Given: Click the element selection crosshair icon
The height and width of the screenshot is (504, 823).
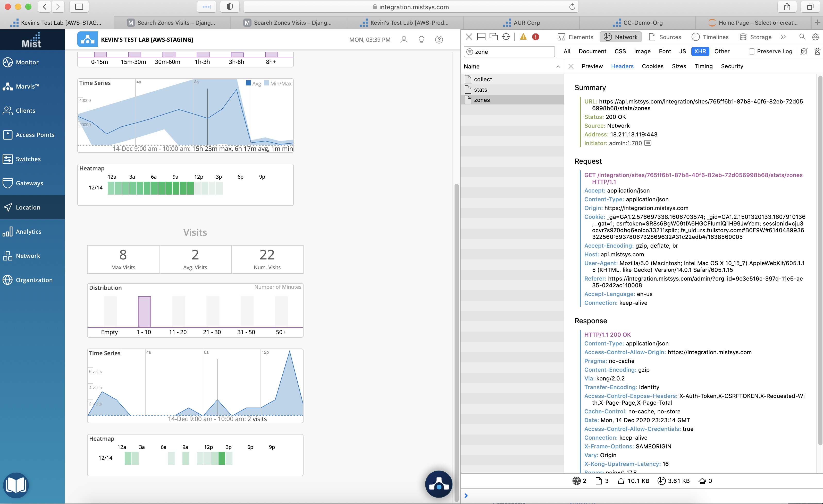Looking at the screenshot, I should 506,37.
